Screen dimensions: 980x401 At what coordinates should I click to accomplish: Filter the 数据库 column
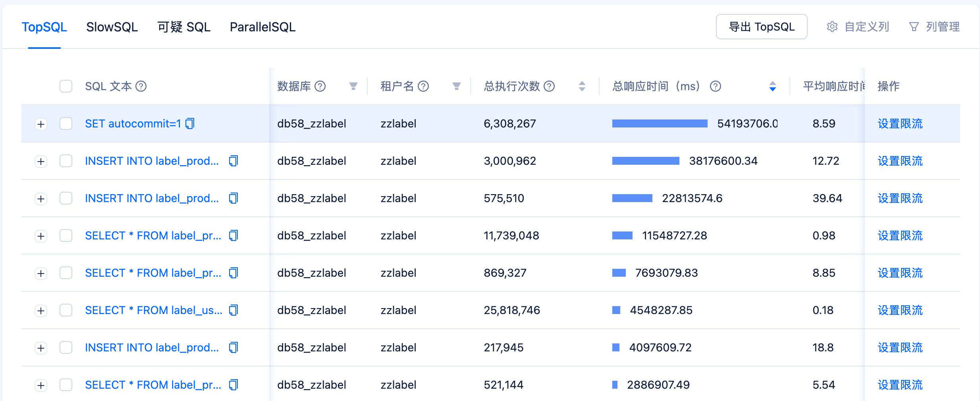tap(353, 86)
